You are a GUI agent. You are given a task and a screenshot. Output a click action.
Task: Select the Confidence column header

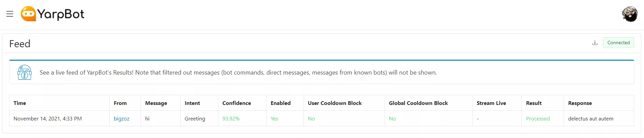(237, 103)
